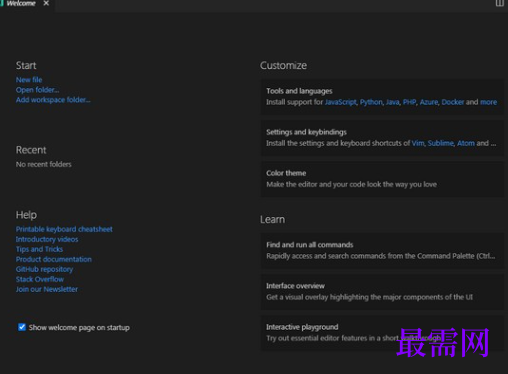Click the New file link

[29, 80]
